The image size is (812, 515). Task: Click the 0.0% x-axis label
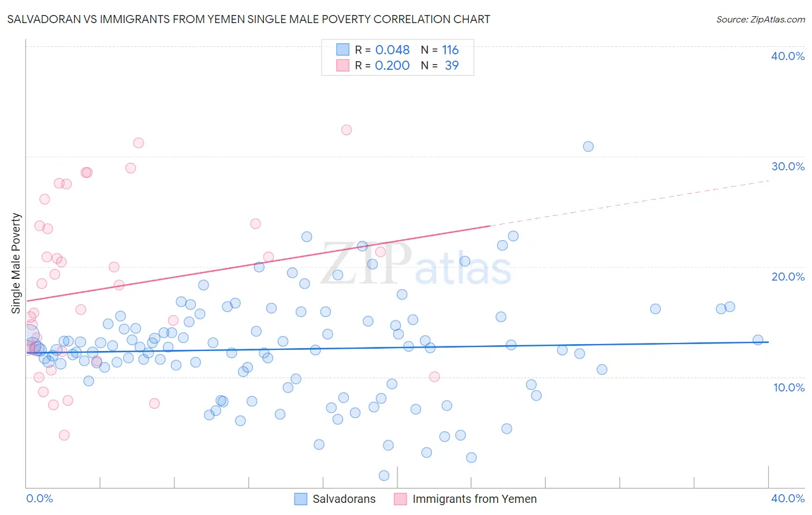click(x=40, y=498)
